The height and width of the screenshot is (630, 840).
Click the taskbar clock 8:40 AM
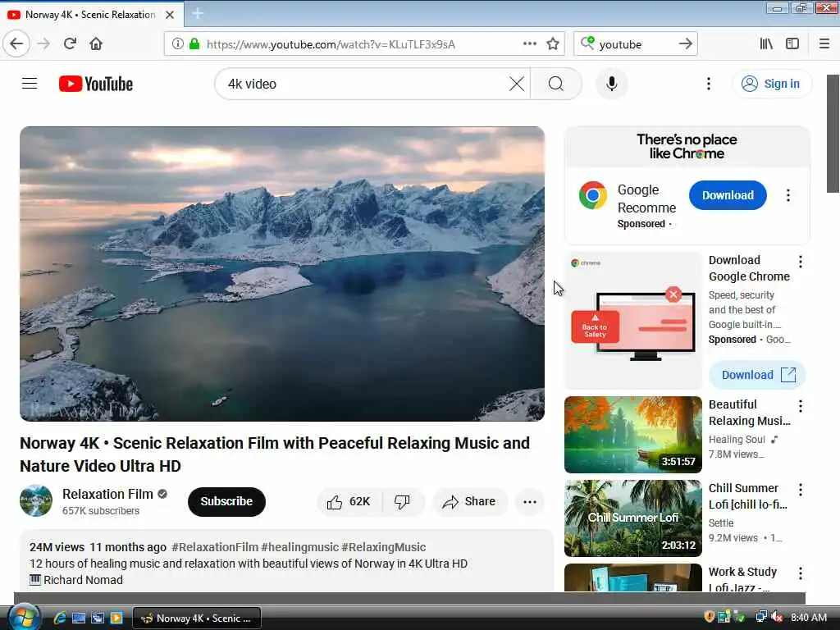coord(809,618)
